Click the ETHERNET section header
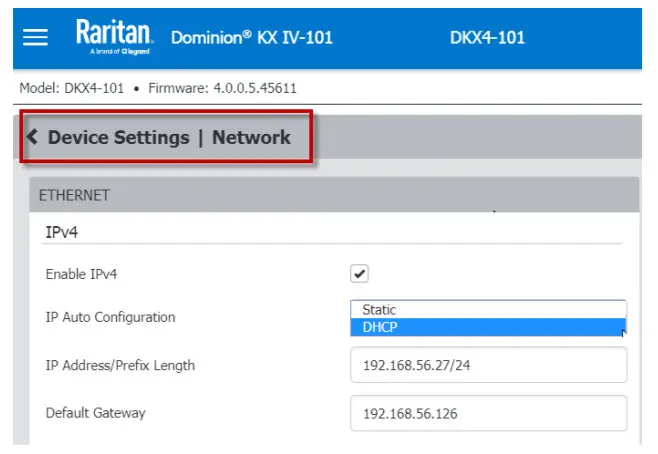The width and height of the screenshot is (658, 454). pyautogui.click(x=334, y=195)
